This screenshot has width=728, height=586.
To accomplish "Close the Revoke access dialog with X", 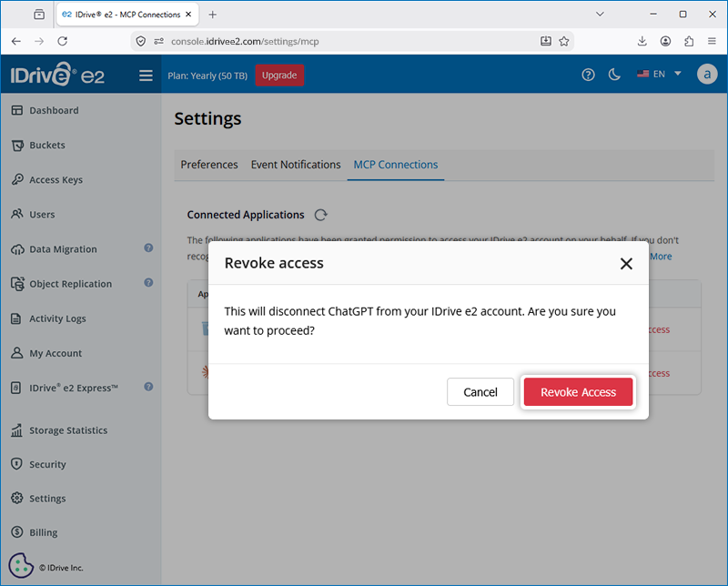I will [x=626, y=264].
